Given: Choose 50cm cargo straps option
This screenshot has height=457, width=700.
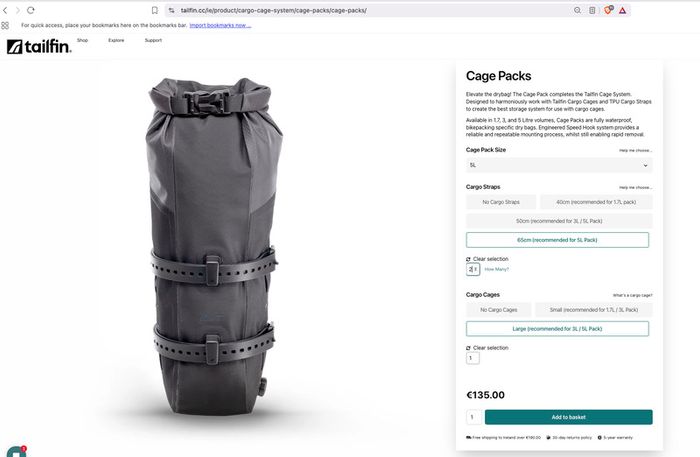Looking at the screenshot, I should click(559, 221).
